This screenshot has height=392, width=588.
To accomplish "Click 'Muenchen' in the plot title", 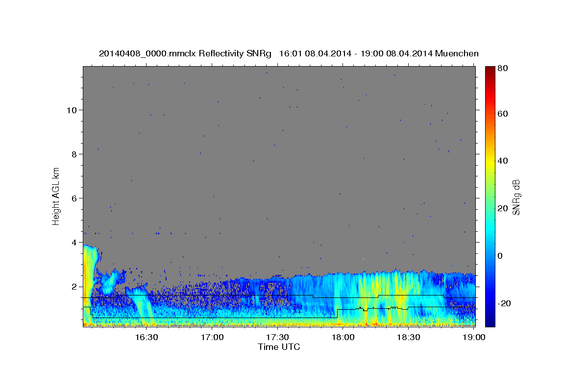I will [x=456, y=53].
